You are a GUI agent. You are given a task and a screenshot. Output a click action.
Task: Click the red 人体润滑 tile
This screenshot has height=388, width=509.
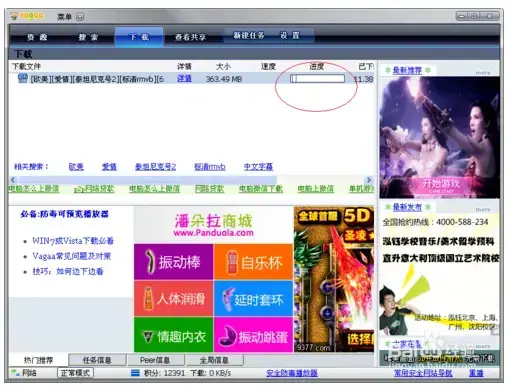pos(174,298)
